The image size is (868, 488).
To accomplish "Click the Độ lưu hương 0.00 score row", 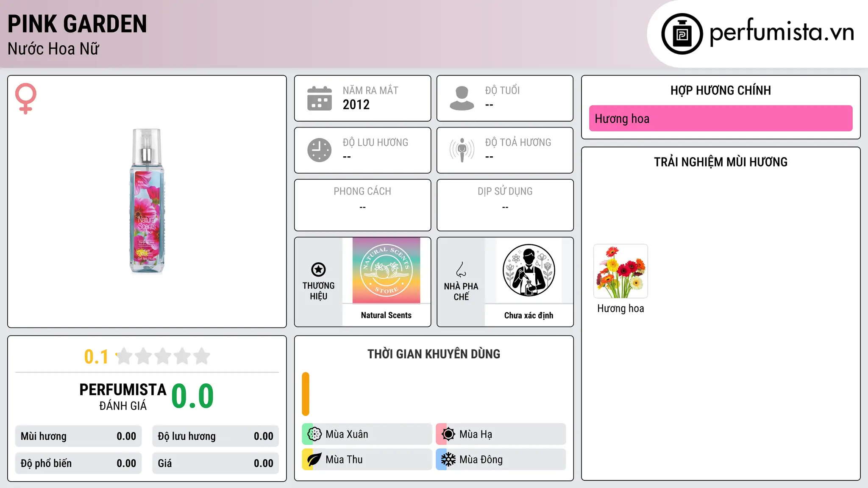I will 215,436.
